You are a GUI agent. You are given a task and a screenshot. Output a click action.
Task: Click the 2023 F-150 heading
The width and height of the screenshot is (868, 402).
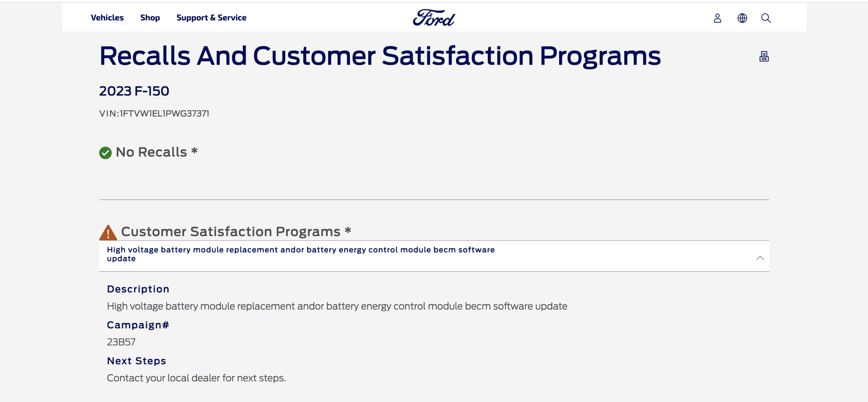(x=134, y=91)
